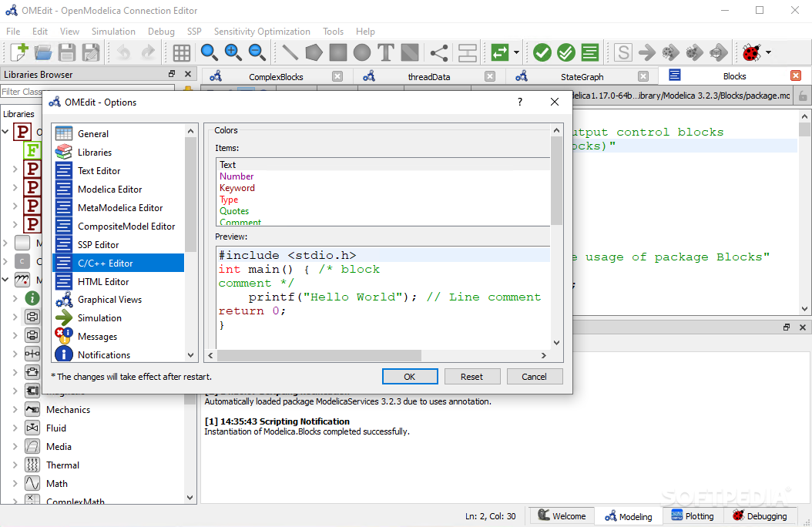Screen dimensions: 812x527
Task: Click the Simulation Setup S icon
Action: click(623, 52)
